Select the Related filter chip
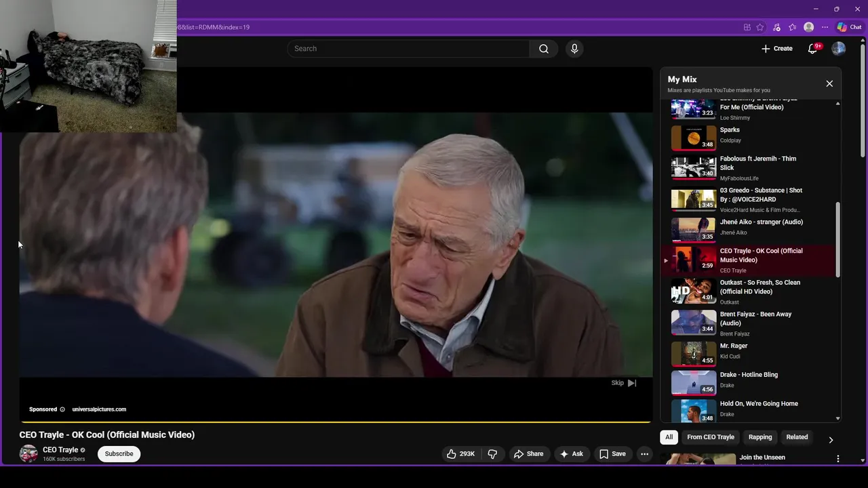The width and height of the screenshot is (868, 488). tap(797, 437)
